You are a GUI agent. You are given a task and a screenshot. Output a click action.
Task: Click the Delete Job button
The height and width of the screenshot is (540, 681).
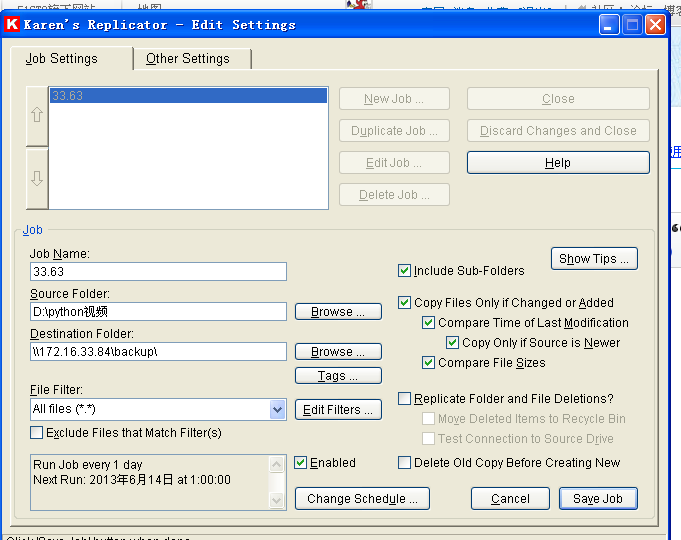pos(394,195)
